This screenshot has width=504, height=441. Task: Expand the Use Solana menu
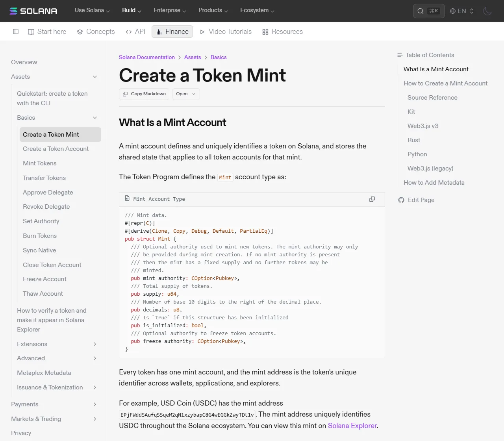click(92, 11)
